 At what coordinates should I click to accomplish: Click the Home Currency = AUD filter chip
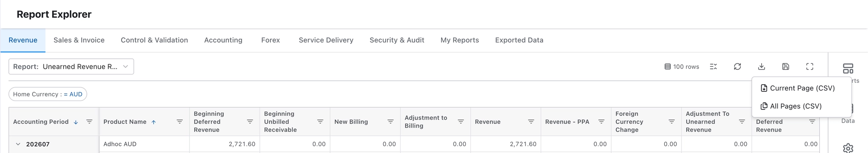48,94
